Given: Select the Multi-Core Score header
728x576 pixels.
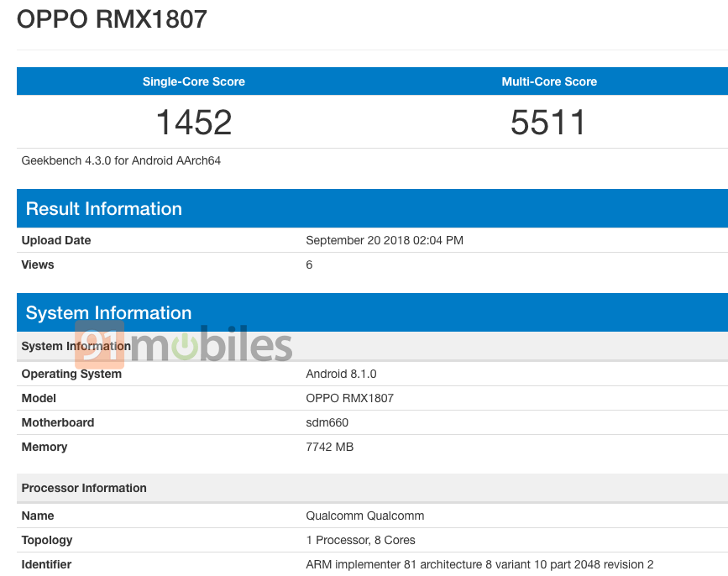Looking at the screenshot, I should coord(549,81).
